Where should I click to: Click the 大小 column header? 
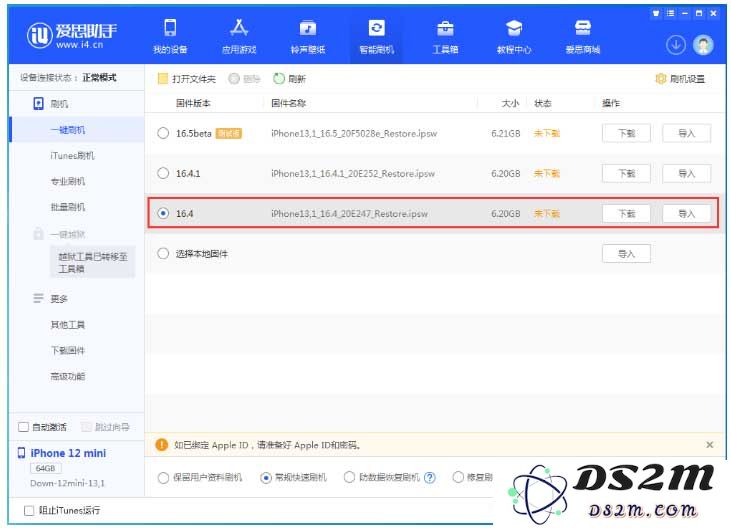pyautogui.click(x=510, y=103)
